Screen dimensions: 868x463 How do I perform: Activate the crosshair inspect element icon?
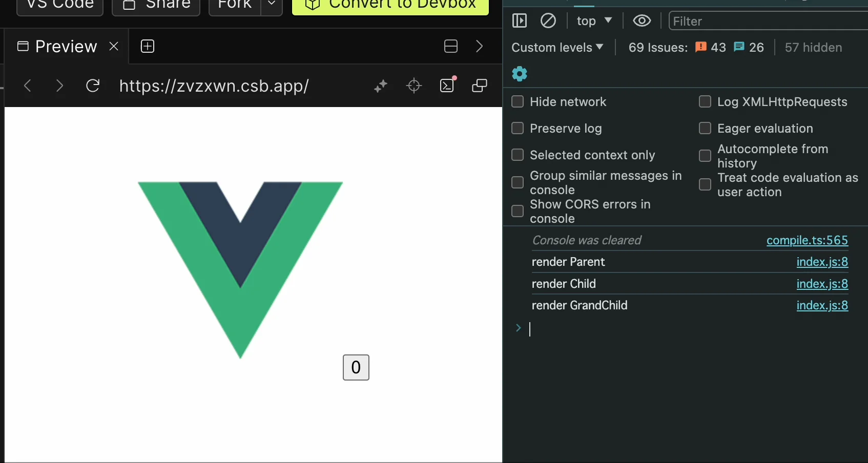(414, 86)
